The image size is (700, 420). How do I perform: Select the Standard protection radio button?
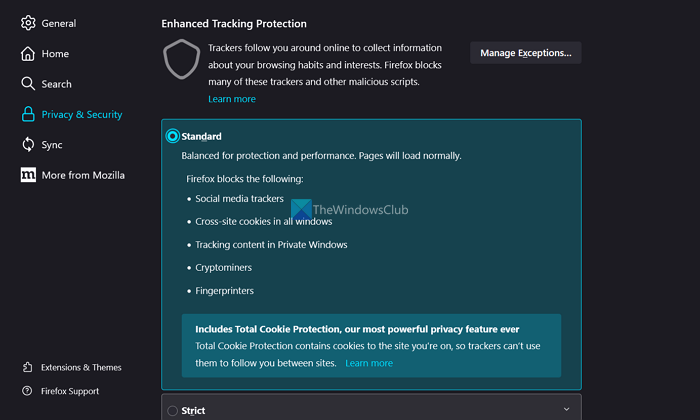point(173,136)
